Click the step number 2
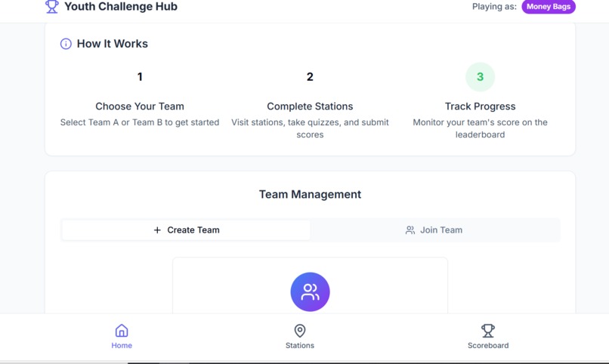 (310, 77)
